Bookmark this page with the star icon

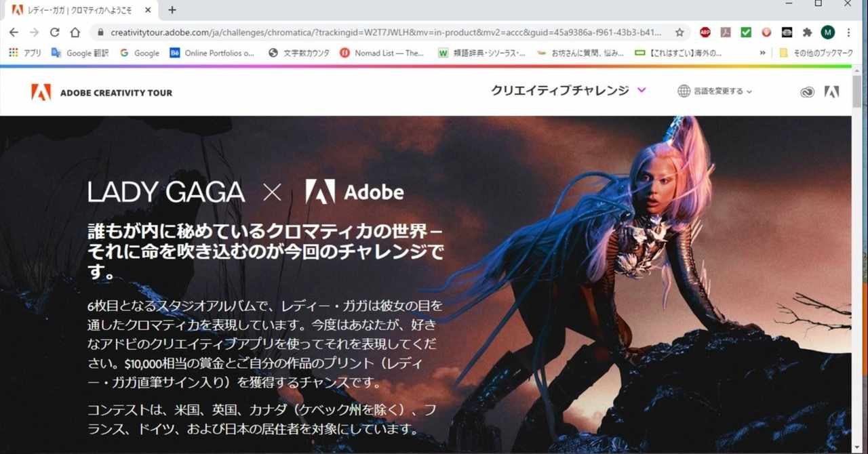coord(679,32)
